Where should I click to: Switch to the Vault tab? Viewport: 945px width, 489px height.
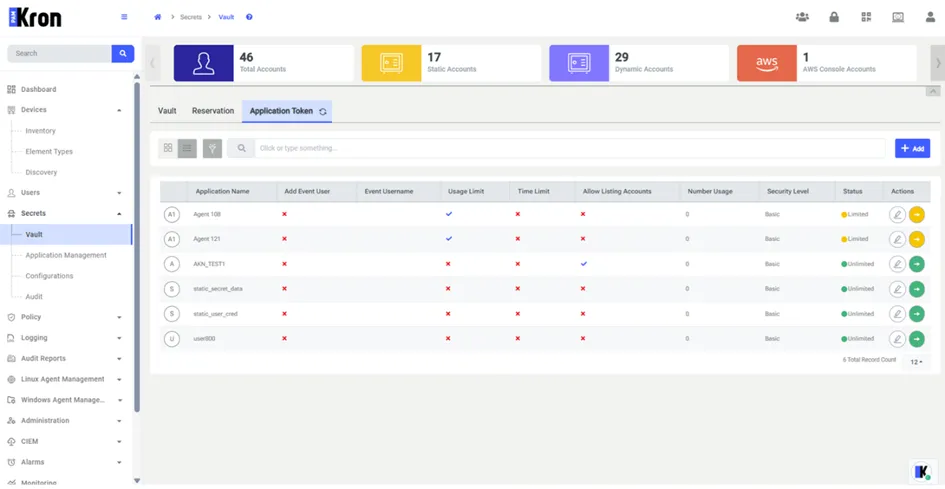(x=167, y=111)
